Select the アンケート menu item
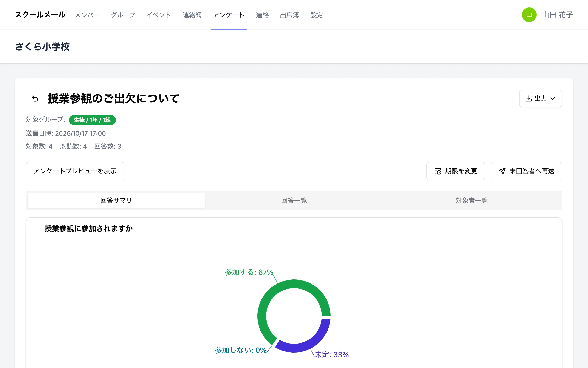The width and height of the screenshot is (588, 368). coord(229,15)
